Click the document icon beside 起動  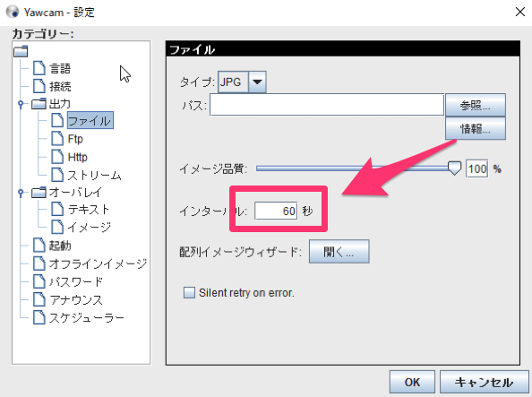pos(39,245)
